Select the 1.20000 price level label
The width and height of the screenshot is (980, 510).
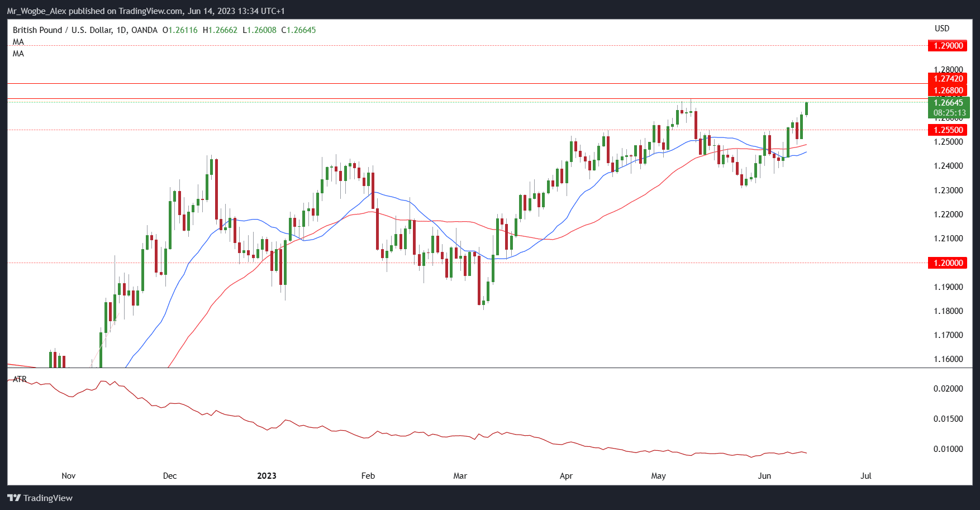coord(948,263)
